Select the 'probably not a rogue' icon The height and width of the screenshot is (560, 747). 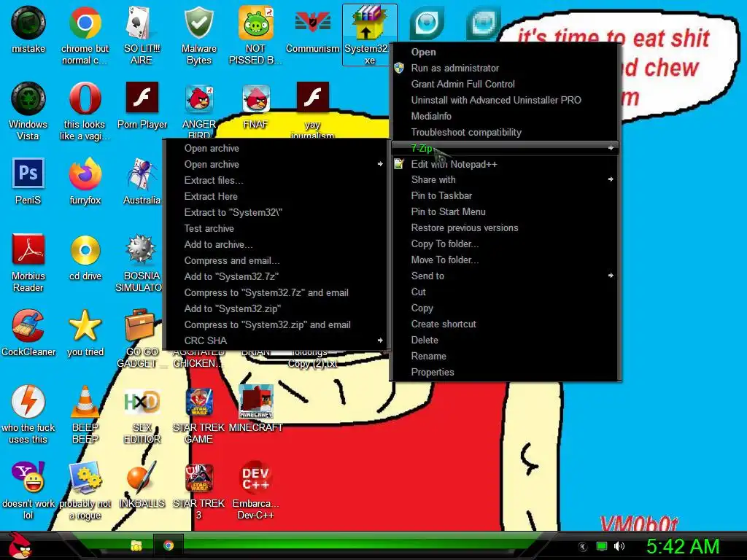[85, 477]
